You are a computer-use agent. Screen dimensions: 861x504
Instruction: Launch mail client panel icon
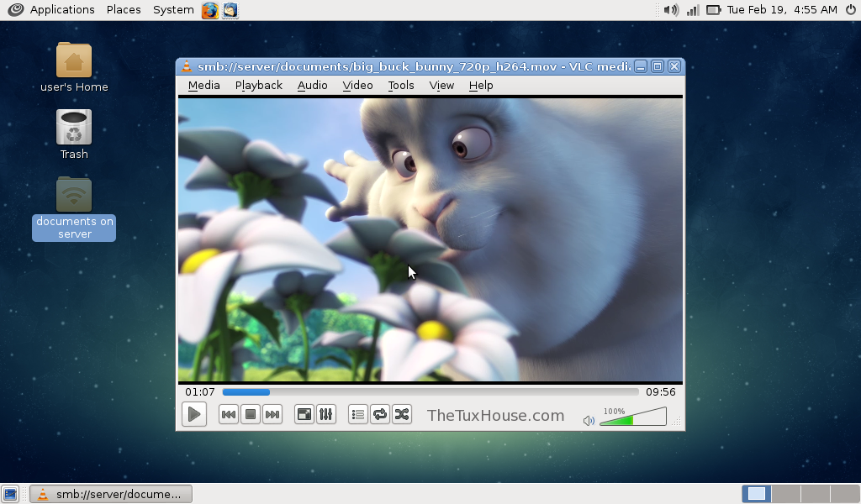pyautogui.click(x=230, y=10)
